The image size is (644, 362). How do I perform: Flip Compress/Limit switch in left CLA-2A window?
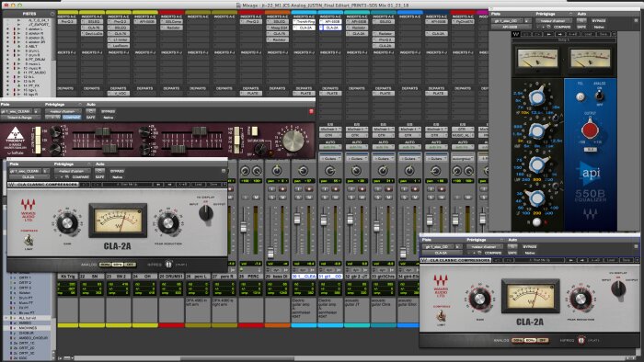coord(29,241)
